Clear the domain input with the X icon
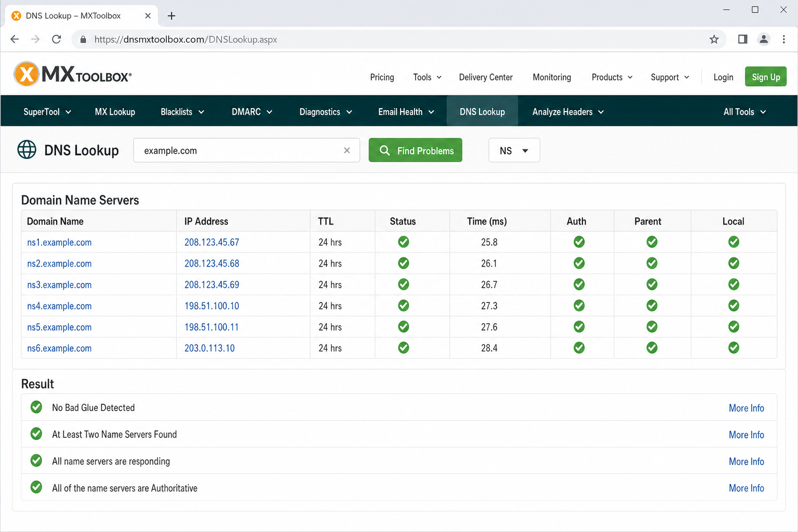Viewport: 798px width, 532px height. coord(347,150)
